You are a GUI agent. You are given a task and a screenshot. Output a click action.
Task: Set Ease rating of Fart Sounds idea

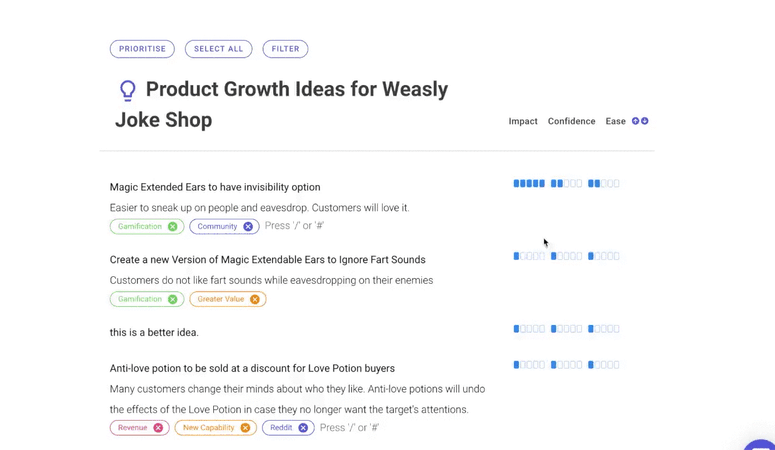click(603, 256)
